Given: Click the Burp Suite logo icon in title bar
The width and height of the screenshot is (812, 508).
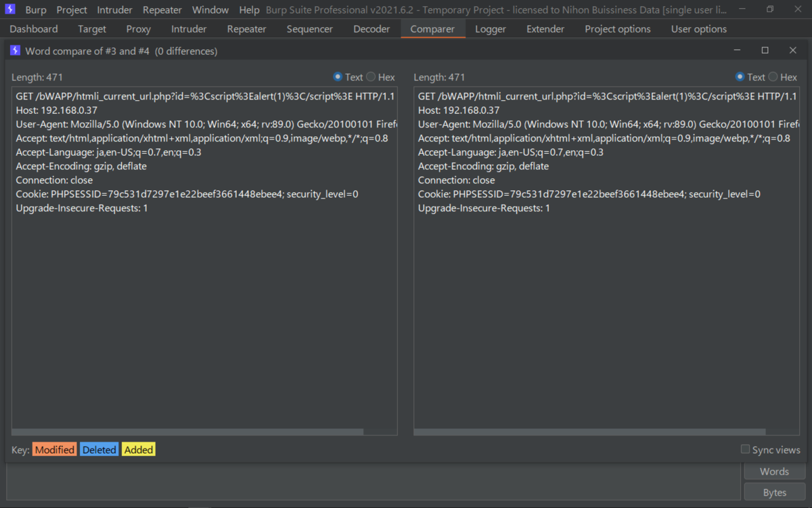Looking at the screenshot, I should pyautogui.click(x=10, y=9).
